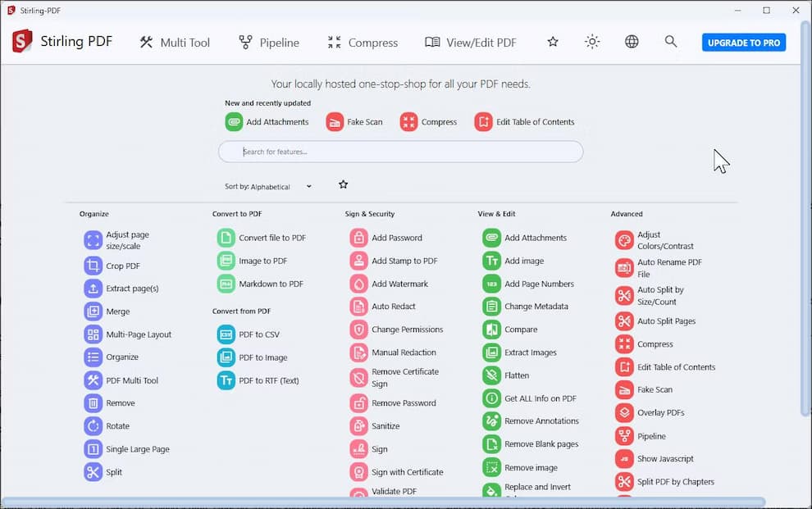Click the Overlay PDFs icon
Image resolution: width=812 pixels, height=509 pixels.
point(624,413)
